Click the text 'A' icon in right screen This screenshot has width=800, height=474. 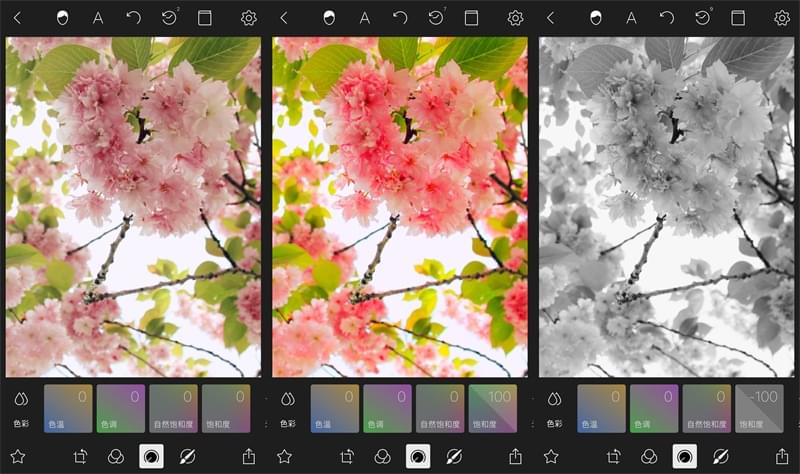pos(632,18)
